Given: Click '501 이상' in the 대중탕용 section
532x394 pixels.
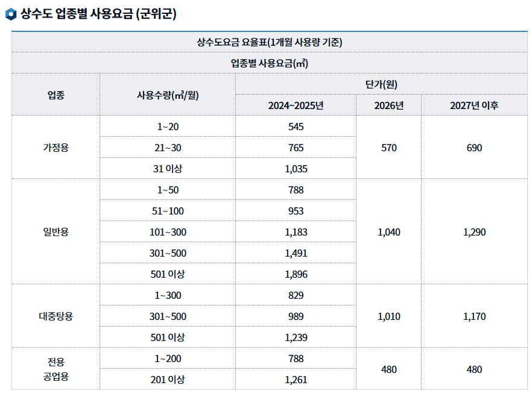Looking at the screenshot, I should pyautogui.click(x=168, y=337).
